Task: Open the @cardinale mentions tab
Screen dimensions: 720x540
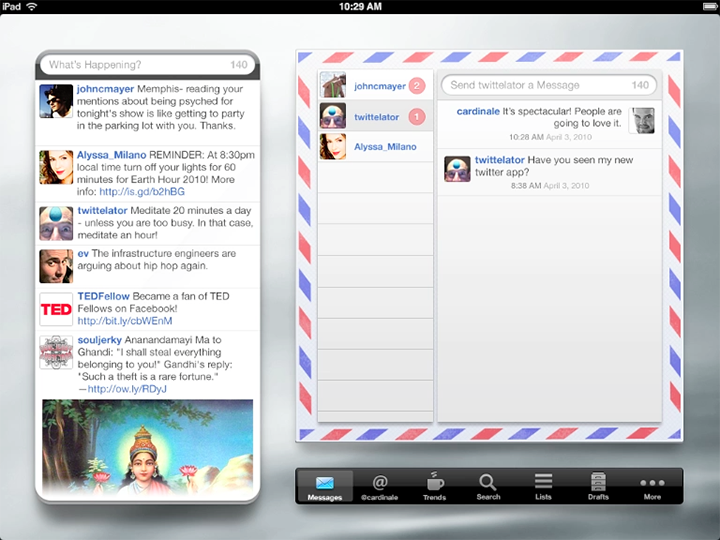Action: pyautogui.click(x=379, y=487)
